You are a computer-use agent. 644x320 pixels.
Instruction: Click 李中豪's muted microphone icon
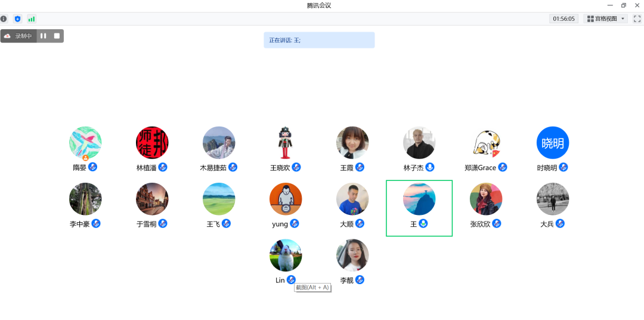(95, 223)
